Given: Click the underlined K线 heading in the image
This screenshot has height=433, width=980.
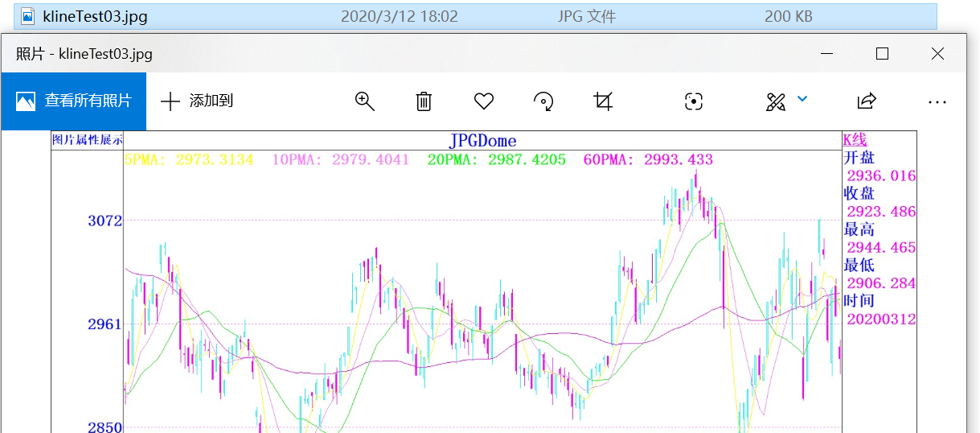Looking at the screenshot, I should coord(855,140).
